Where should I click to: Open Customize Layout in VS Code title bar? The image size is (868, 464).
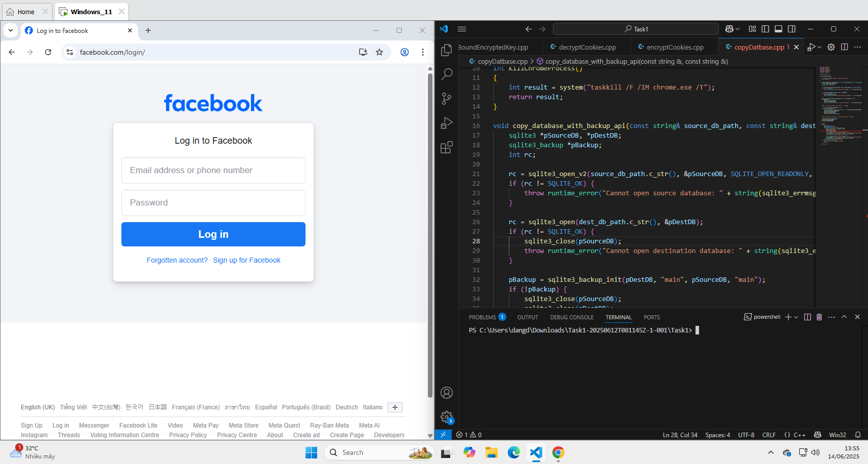coord(753,29)
